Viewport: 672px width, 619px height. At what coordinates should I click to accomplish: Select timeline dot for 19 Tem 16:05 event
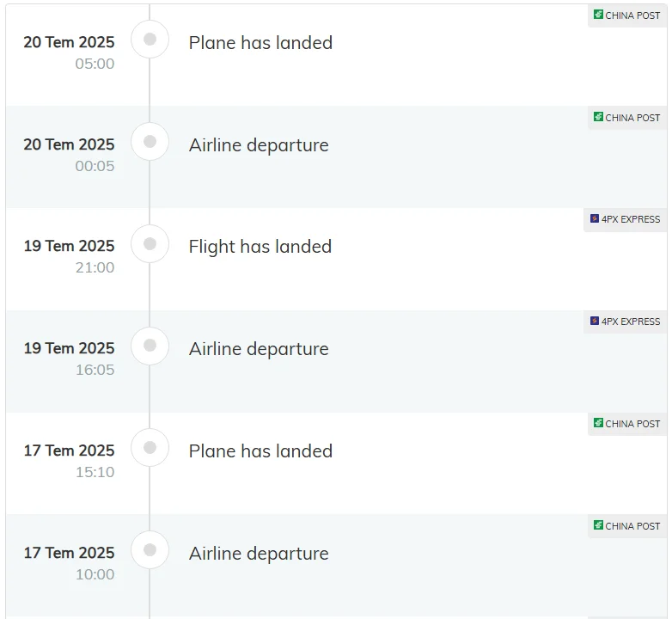click(150, 346)
